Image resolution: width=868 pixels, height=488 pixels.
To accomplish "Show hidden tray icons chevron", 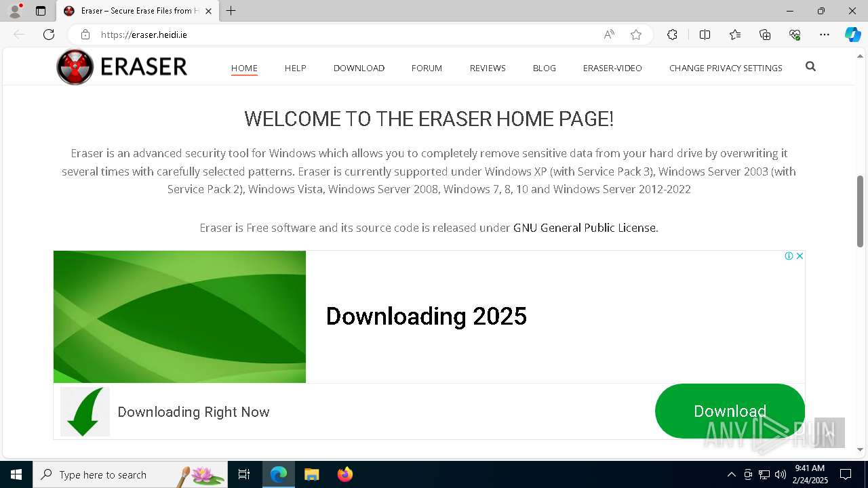I will (731, 474).
